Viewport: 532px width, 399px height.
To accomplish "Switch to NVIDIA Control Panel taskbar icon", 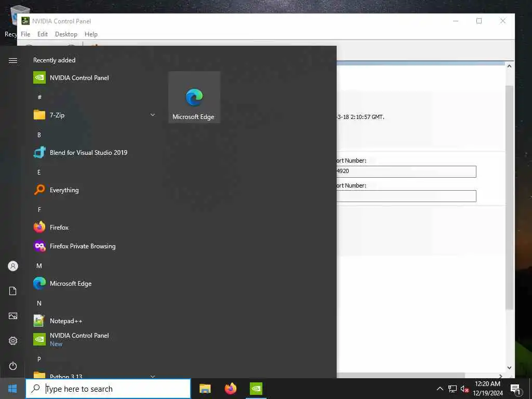I will 256,389.
